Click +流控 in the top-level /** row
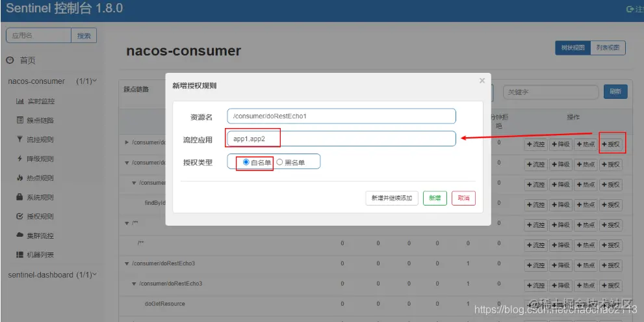 [536, 225]
